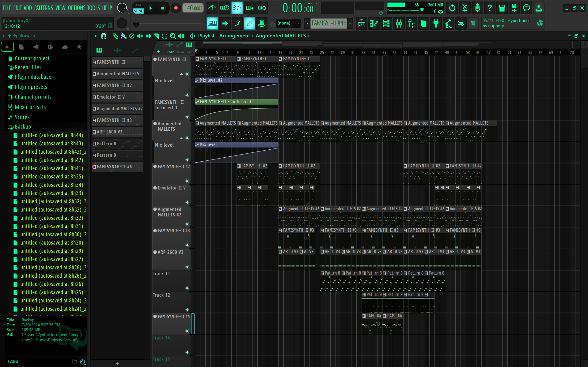Image resolution: width=588 pixels, height=367 pixels.
Task: Collapse the FAMISYNTH-II track group arrow
Action: point(181,74)
